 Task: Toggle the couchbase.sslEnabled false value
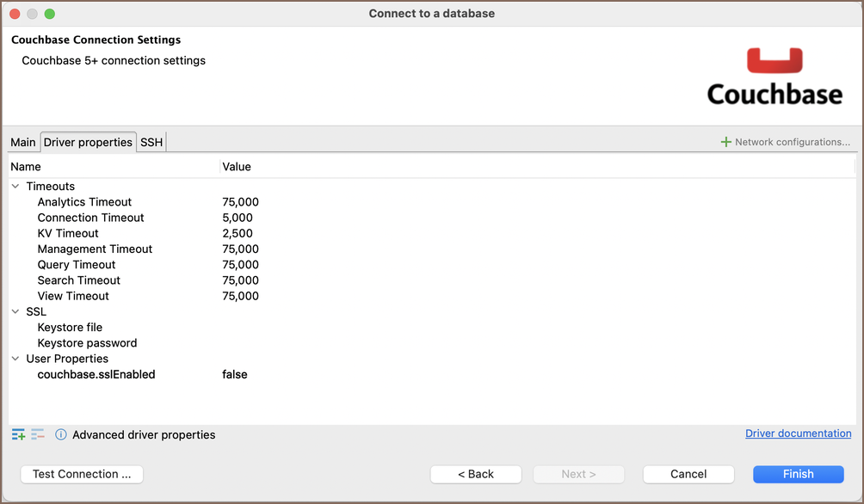click(235, 374)
